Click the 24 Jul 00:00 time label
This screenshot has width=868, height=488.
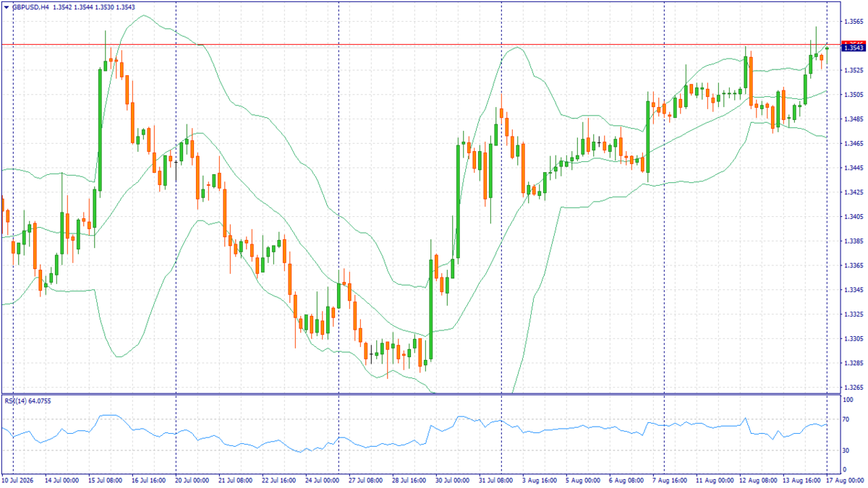click(x=322, y=479)
